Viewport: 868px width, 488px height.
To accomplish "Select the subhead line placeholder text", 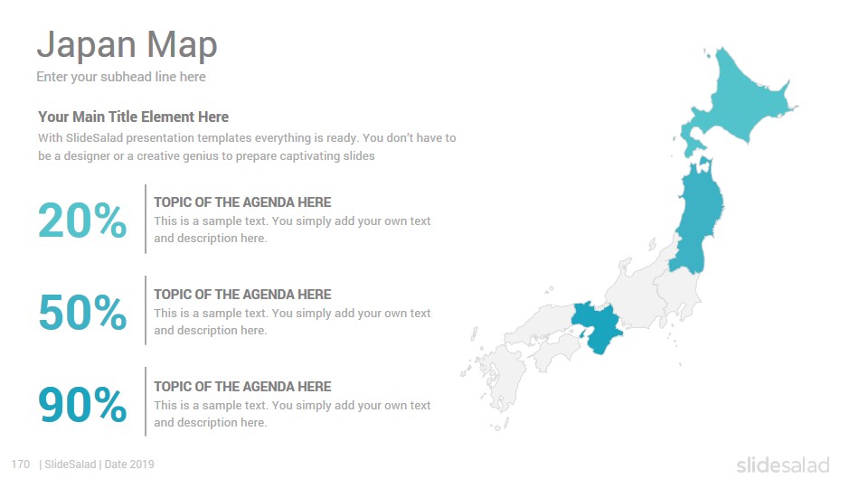I will tap(121, 77).
